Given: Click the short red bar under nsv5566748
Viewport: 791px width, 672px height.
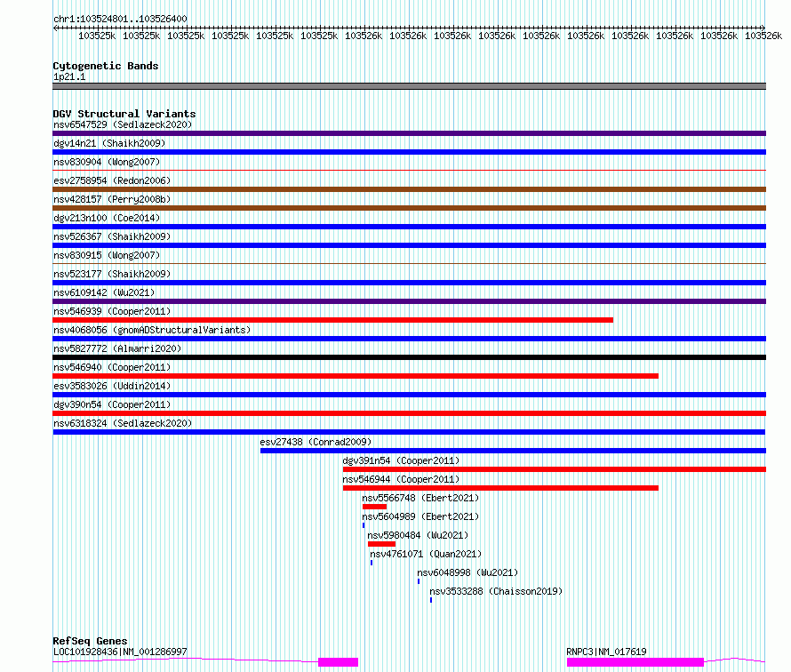Looking at the screenshot, I should [374, 507].
